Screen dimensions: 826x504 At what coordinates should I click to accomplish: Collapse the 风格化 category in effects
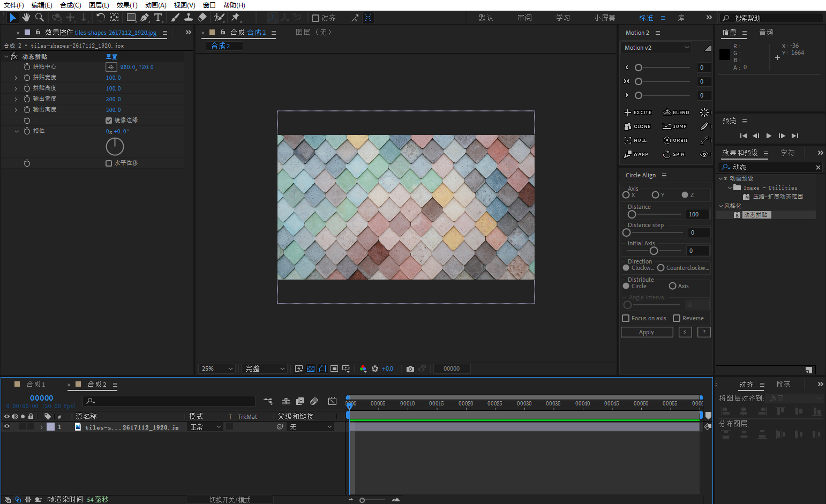pos(720,206)
